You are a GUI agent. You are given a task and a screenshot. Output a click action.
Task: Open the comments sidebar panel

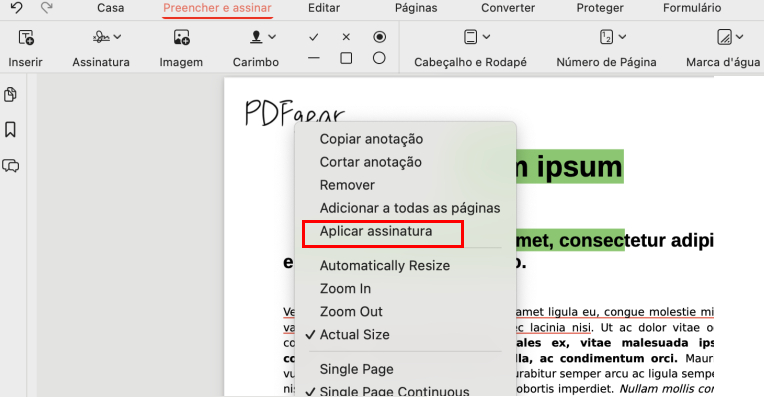(11, 166)
